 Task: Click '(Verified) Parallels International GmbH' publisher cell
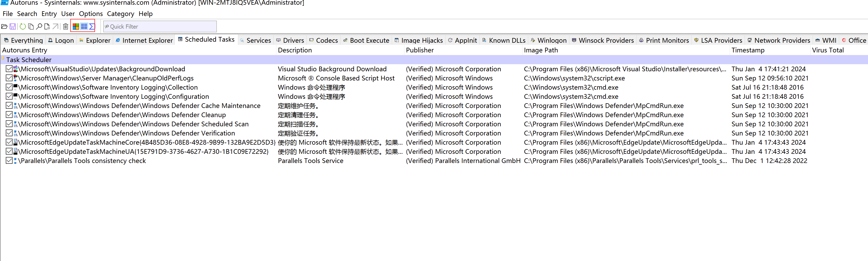point(463,161)
